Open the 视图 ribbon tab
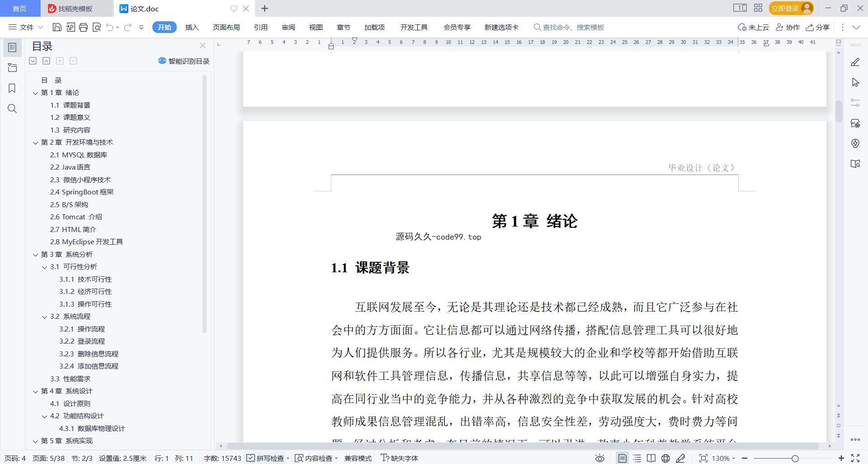Screen dimensions: 868x464 coord(316,27)
